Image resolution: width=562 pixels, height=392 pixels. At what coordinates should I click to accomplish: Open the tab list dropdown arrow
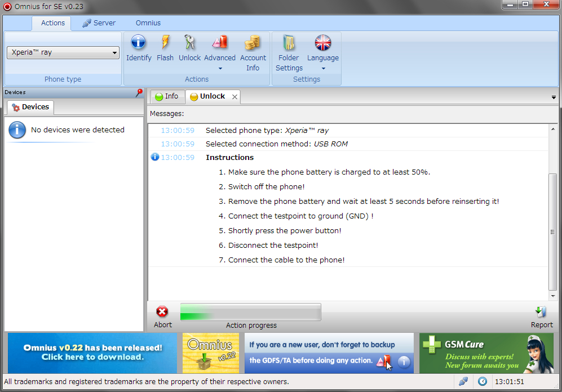pos(554,97)
